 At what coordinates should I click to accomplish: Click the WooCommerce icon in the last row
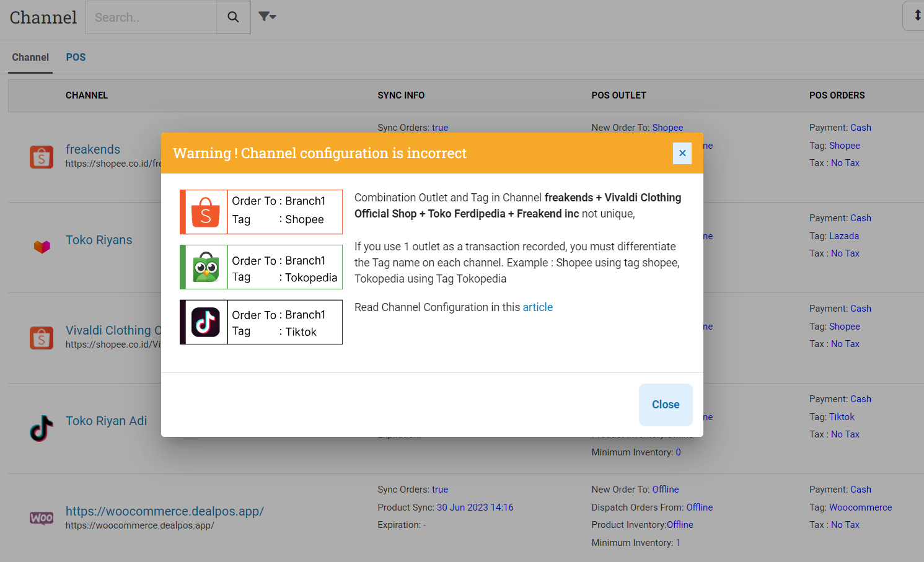(42, 518)
